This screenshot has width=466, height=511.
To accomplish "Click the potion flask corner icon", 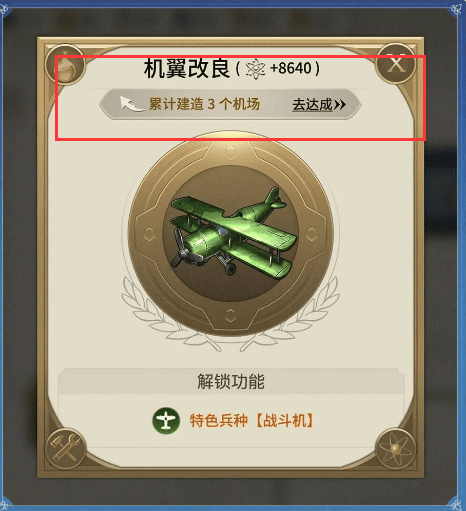I will point(65,66).
